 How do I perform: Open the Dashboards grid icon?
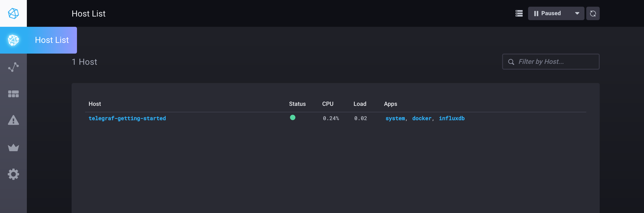[x=13, y=94]
